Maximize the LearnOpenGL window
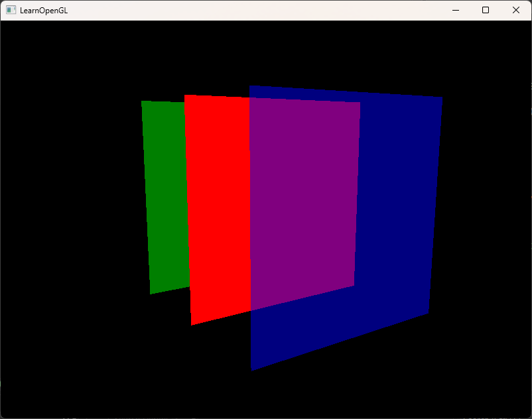532x419 pixels. pos(486,10)
